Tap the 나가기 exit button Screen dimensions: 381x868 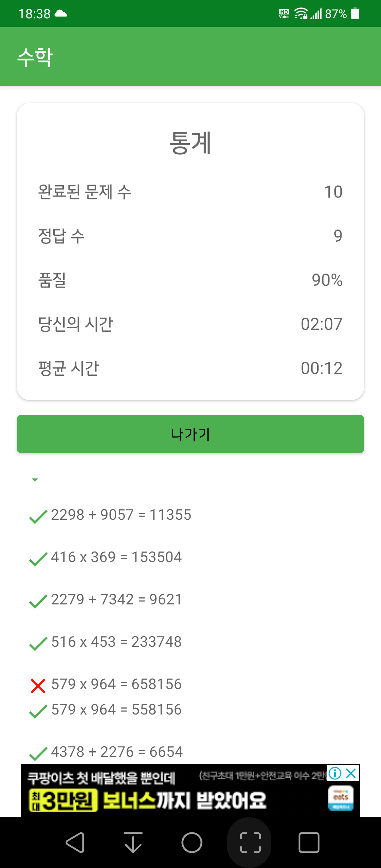coord(190,434)
